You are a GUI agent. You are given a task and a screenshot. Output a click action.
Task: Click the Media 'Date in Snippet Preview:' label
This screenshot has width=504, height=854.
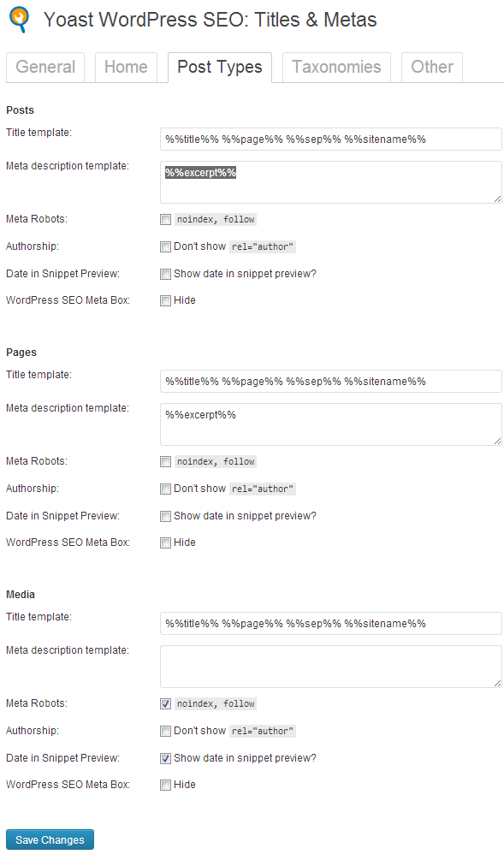click(x=62, y=758)
